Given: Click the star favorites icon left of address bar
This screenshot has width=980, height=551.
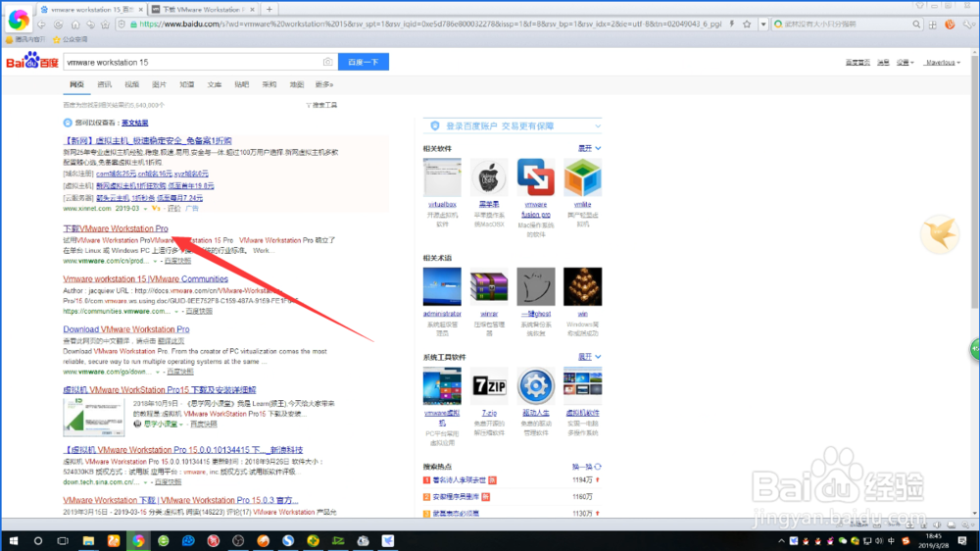Looking at the screenshot, I should [x=106, y=25].
